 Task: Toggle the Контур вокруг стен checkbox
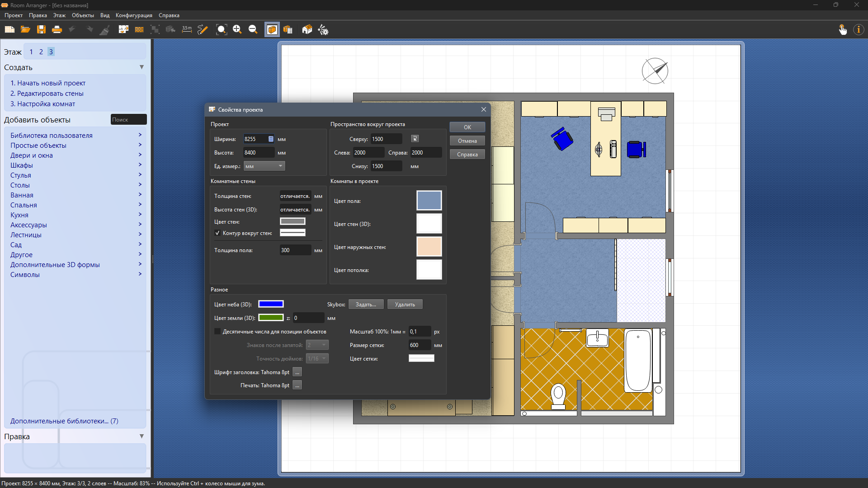tap(217, 233)
